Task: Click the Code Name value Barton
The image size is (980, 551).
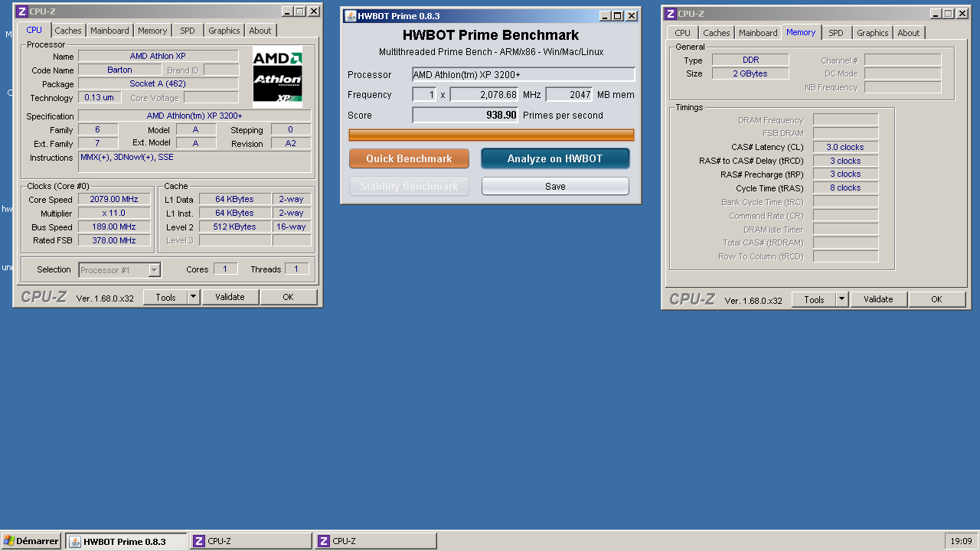Action: (x=119, y=70)
